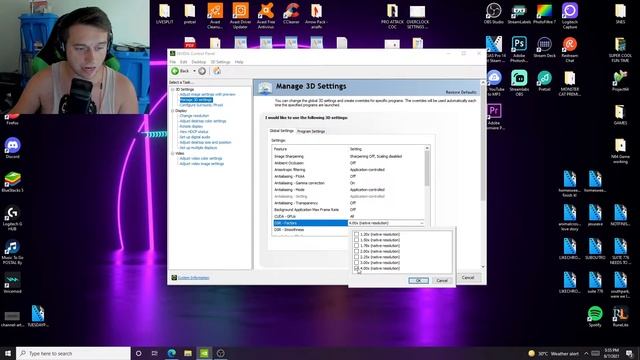The width and height of the screenshot is (640, 360).
Task: Open Back history dropdown arrow
Action: (194, 71)
